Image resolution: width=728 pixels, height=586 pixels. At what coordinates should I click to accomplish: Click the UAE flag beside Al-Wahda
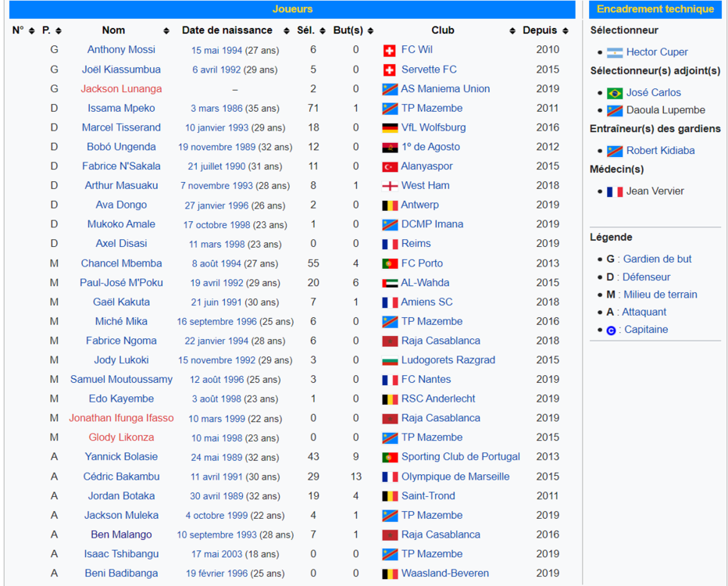point(389,283)
